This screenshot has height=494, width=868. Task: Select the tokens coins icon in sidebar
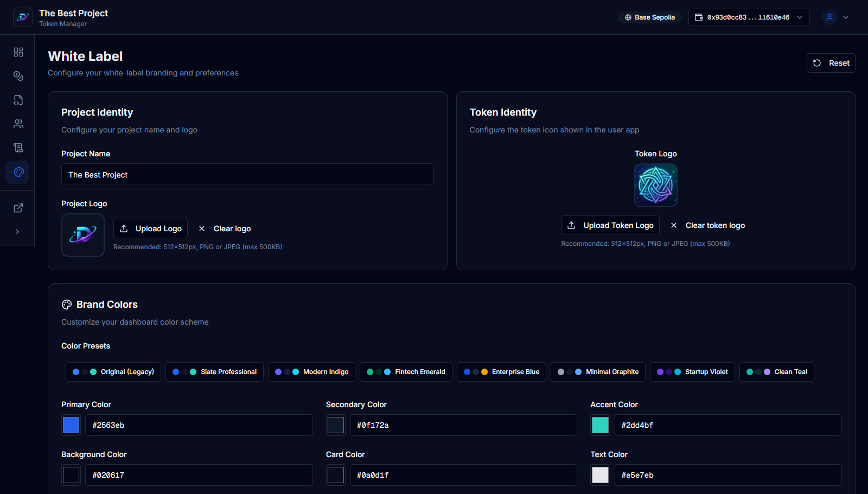(18, 76)
